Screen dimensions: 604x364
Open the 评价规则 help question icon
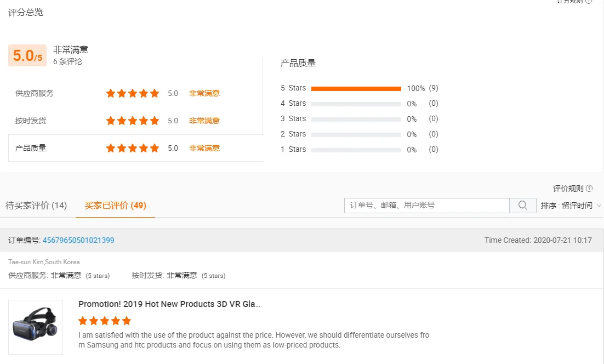pos(589,189)
